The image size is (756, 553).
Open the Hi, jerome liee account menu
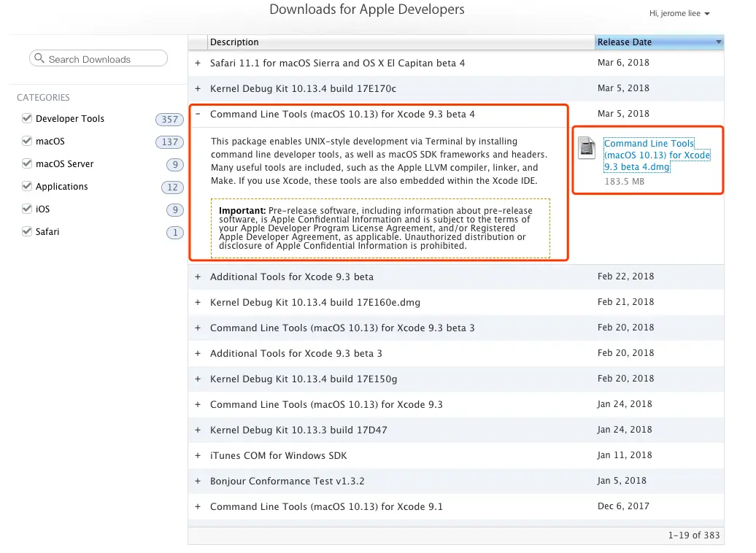[679, 14]
